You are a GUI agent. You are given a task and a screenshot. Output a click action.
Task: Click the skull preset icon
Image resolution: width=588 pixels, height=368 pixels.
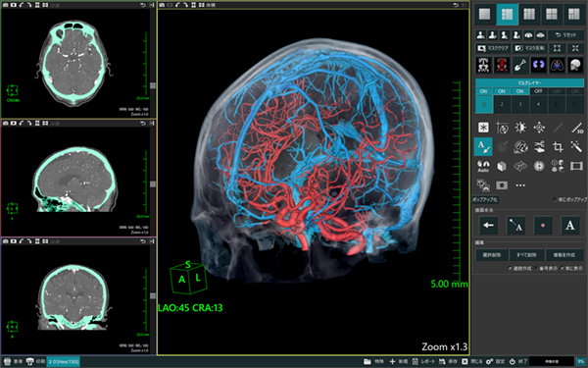pos(575,65)
